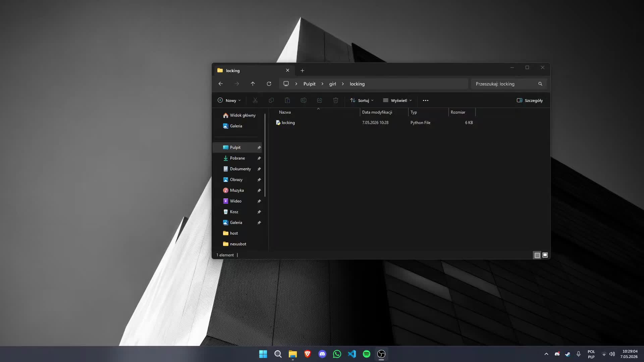Viewport: 644px width, 362px height.
Task: Click the sidebar vertical scrollbar
Action: point(265,155)
